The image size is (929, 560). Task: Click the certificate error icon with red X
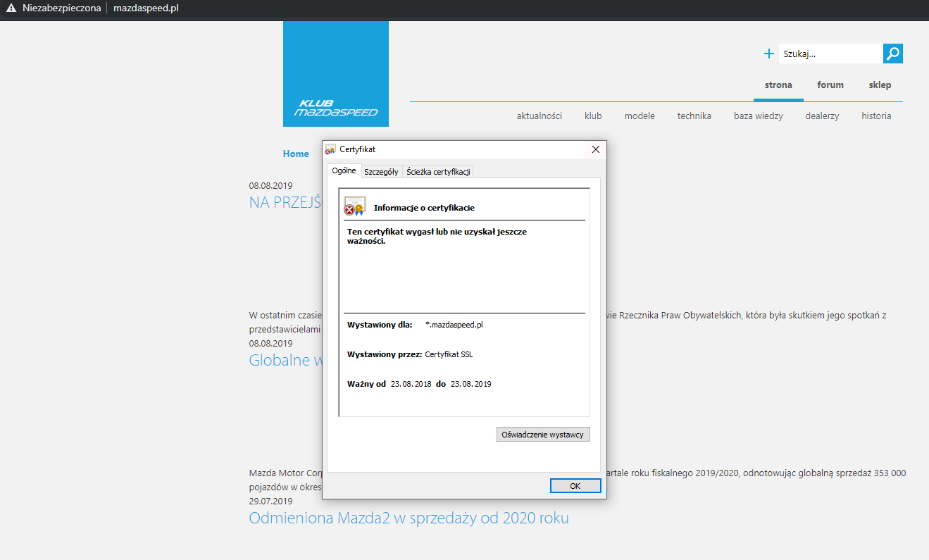(x=354, y=206)
